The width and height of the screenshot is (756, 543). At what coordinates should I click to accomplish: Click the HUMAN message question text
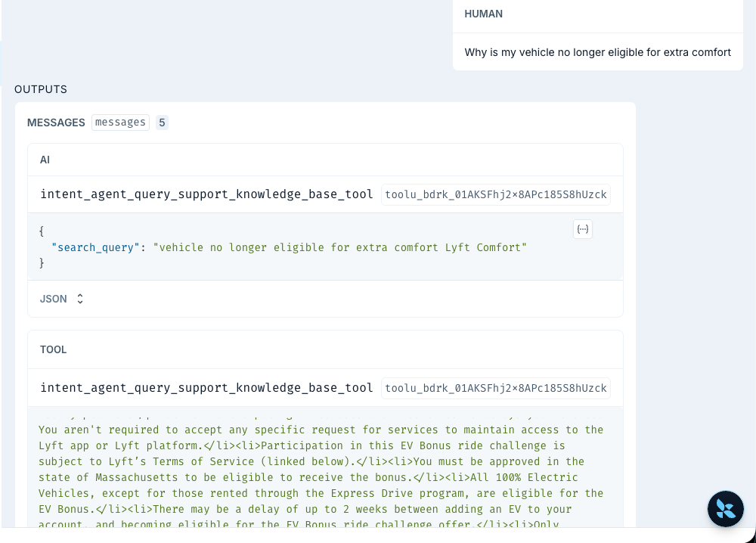tap(597, 52)
